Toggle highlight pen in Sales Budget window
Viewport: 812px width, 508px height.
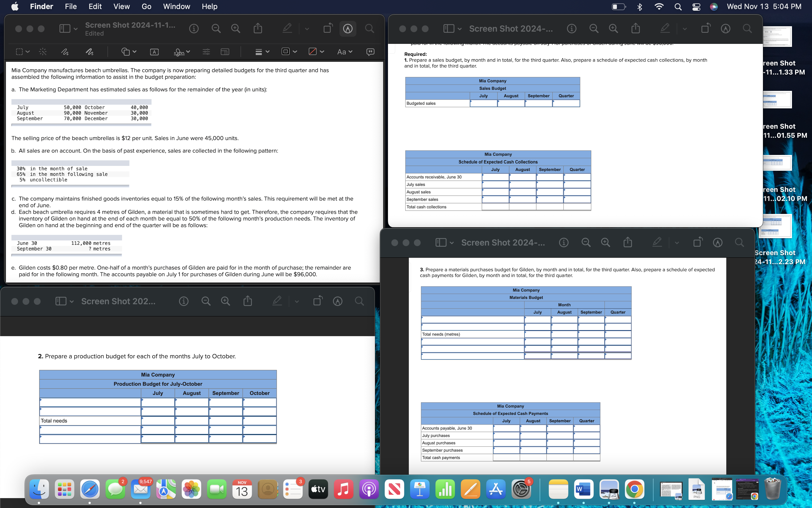[x=665, y=28]
